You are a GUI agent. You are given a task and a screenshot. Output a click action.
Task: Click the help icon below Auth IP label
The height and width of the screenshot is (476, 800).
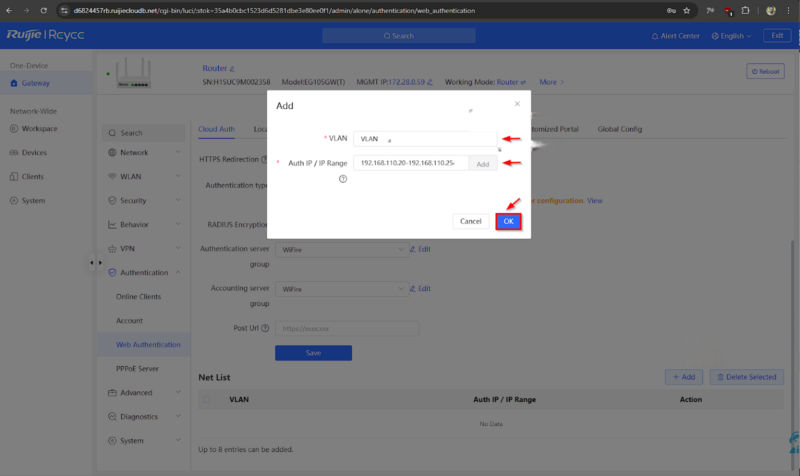(343, 179)
